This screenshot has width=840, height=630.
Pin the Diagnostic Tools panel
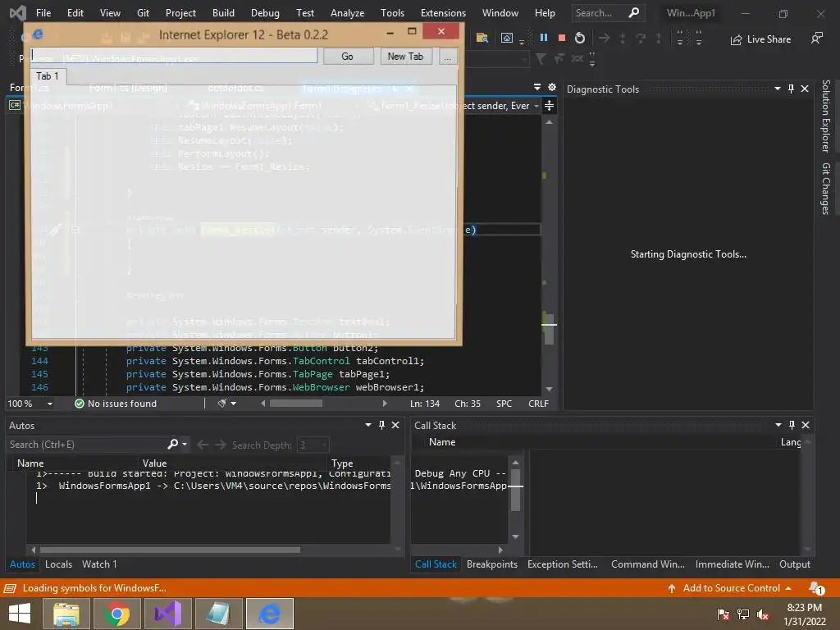pyautogui.click(x=792, y=89)
